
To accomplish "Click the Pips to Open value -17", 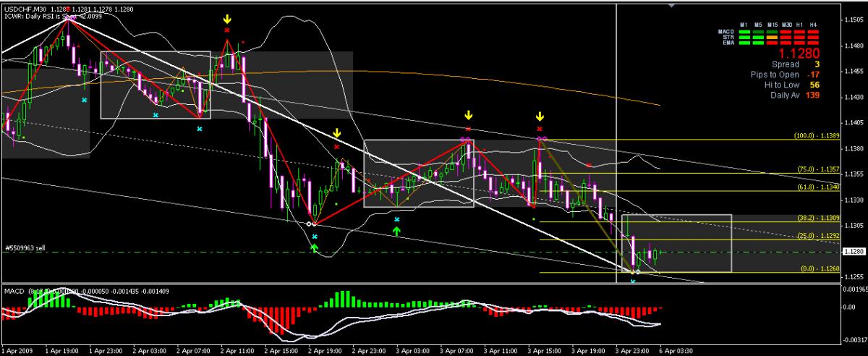I will point(813,75).
